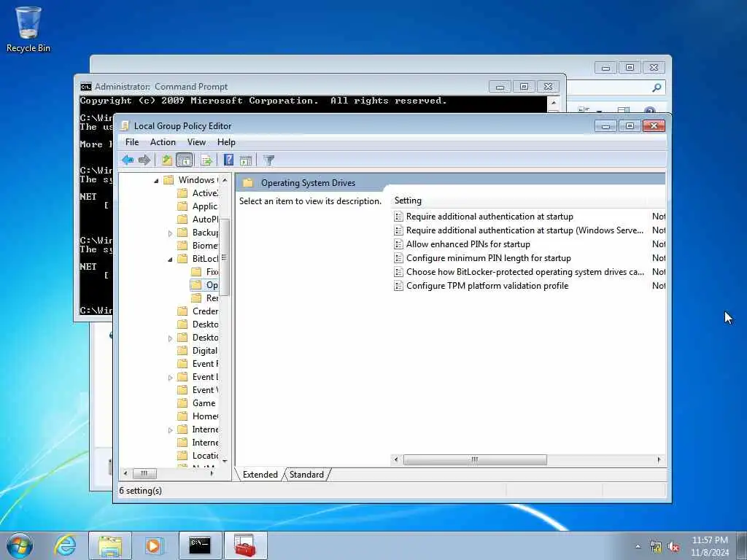Open the View menu
Viewport: 747px width, 560px height.
196,142
